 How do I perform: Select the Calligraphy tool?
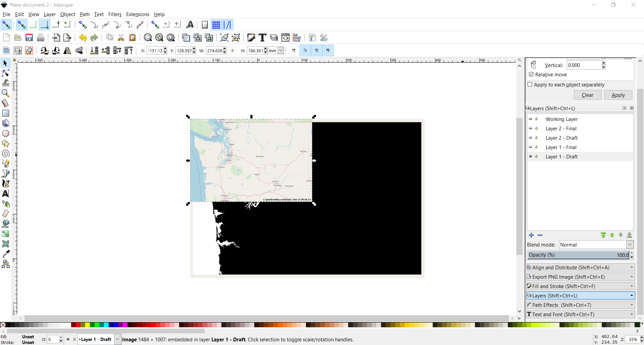pyautogui.click(x=5, y=184)
